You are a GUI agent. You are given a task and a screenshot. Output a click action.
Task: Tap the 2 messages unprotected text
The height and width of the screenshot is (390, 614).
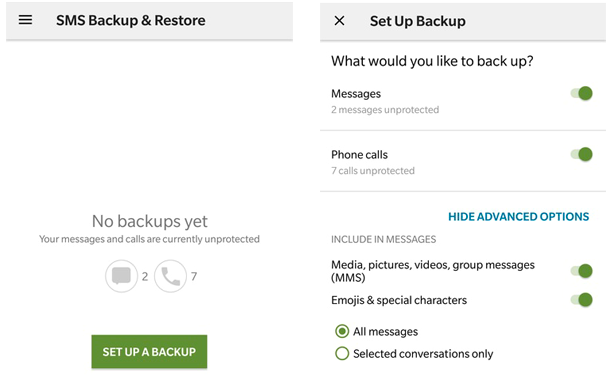385,110
